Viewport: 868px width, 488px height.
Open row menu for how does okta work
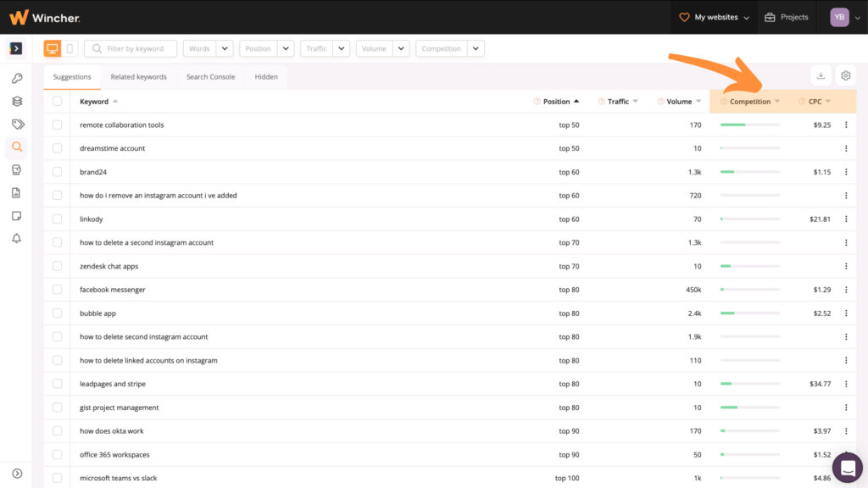pos(846,431)
